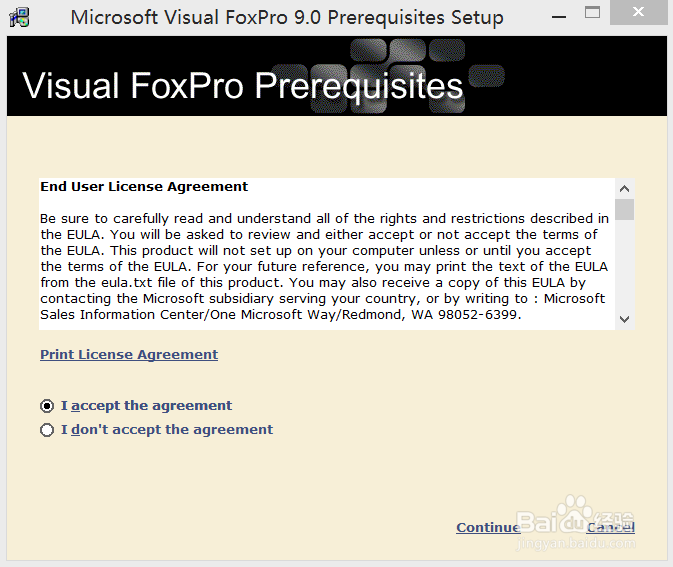Select the "I accept the agreement" radio circle
This screenshot has height=567, width=673.
coord(47,406)
